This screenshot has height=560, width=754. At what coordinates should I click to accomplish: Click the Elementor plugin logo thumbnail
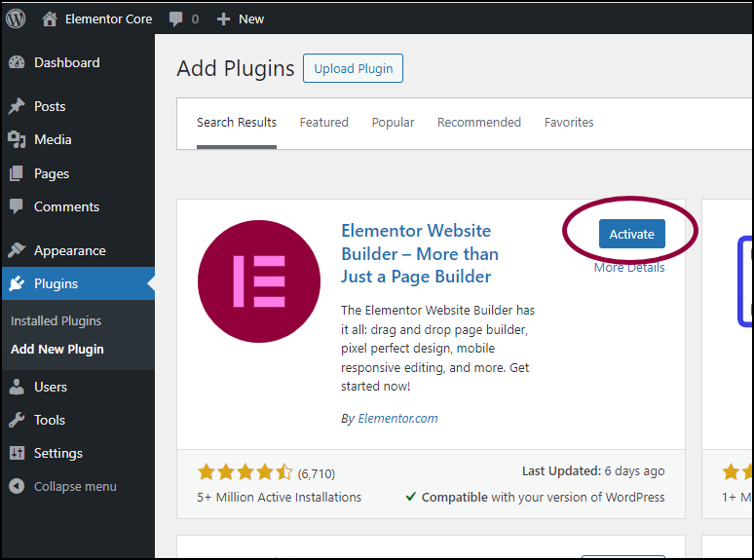click(x=259, y=281)
